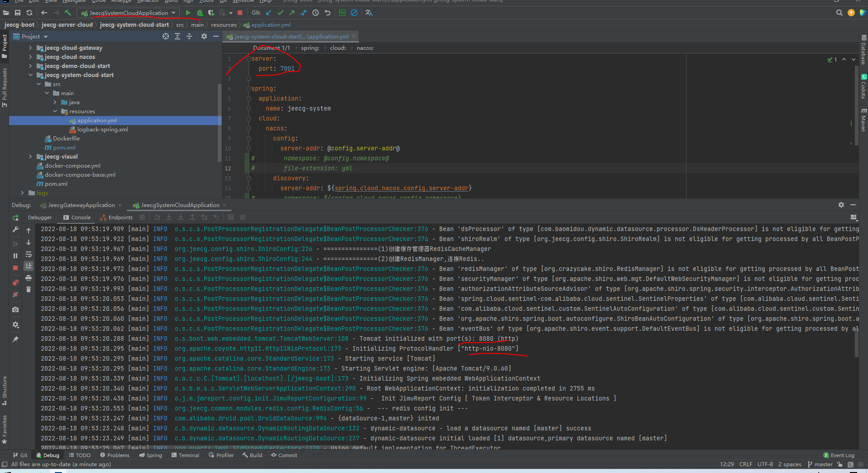Open the JeecgSystemCloudApplication run configuration dropdown
Screen dimensions: 868x473
pyautogui.click(x=174, y=13)
